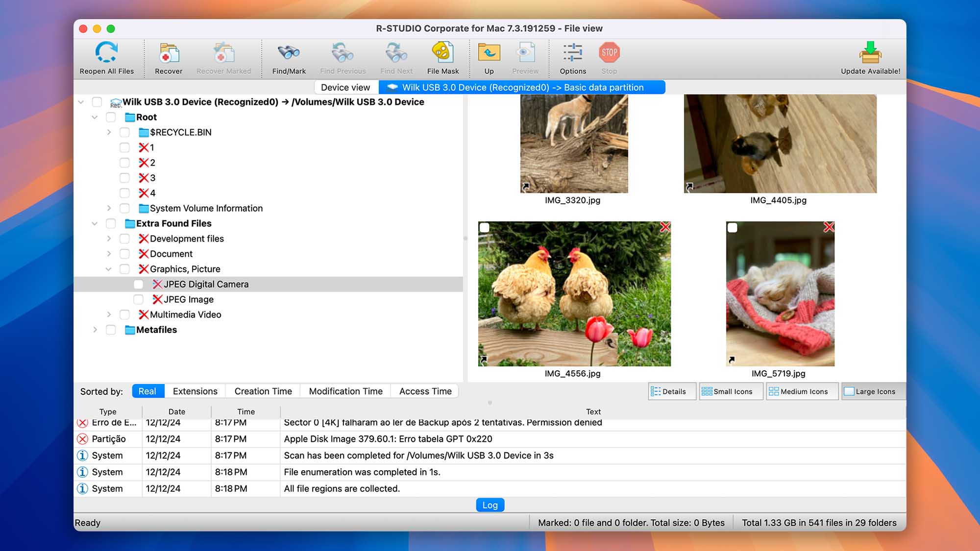The image size is (980, 551).
Task: Collapse the Wilk USB 3.0 Device tree node
Action: point(81,102)
